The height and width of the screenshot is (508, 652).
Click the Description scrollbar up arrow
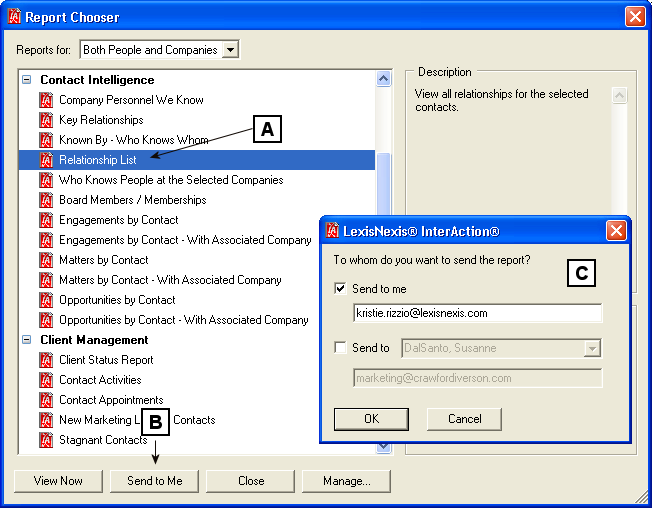619,96
